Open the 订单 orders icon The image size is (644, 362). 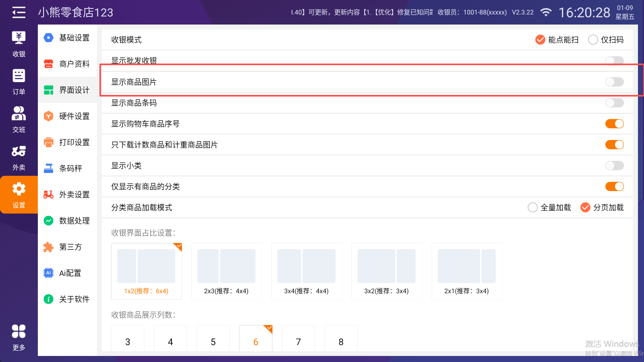[x=19, y=82]
